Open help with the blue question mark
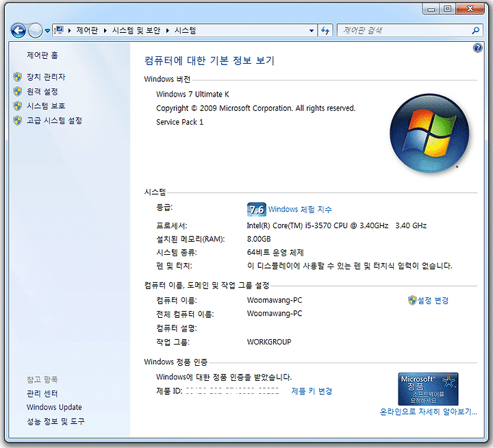The image size is (493, 448). pyautogui.click(x=478, y=48)
